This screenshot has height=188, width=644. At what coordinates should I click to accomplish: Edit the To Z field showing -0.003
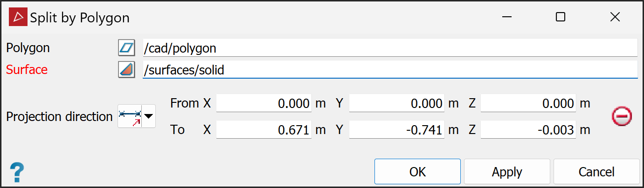point(528,130)
